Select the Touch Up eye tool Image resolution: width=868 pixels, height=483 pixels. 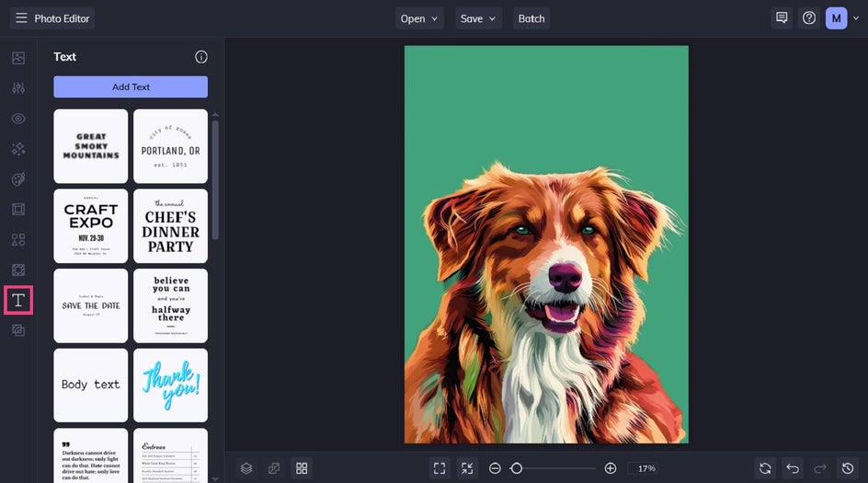coord(18,119)
